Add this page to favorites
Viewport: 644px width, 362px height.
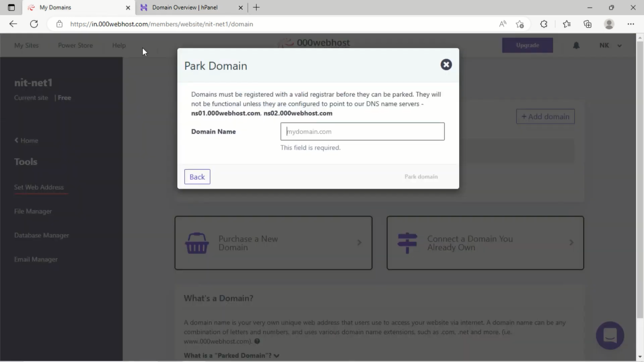point(520,24)
